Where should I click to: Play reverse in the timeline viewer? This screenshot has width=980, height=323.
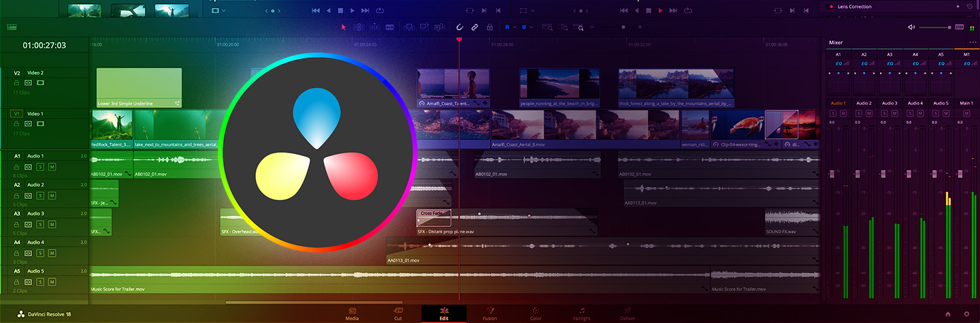[x=636, y=10]
